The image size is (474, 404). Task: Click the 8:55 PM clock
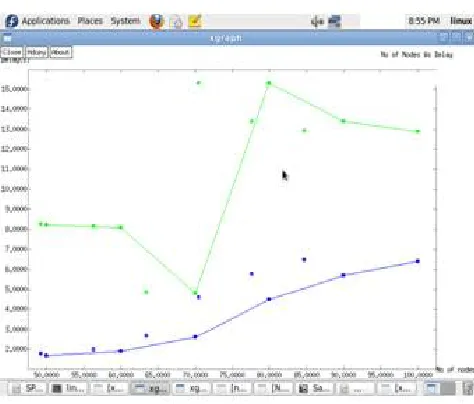[x=424, y=21]
